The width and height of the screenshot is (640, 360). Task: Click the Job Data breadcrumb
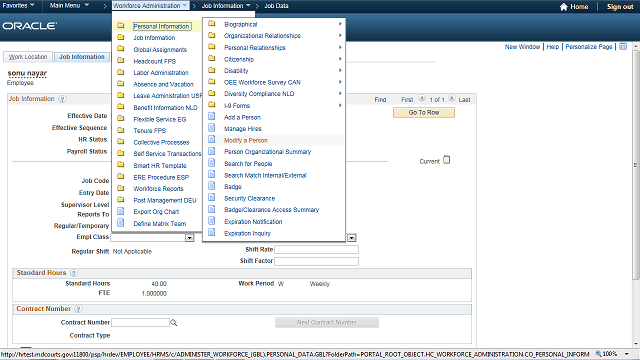pos(276,6)
